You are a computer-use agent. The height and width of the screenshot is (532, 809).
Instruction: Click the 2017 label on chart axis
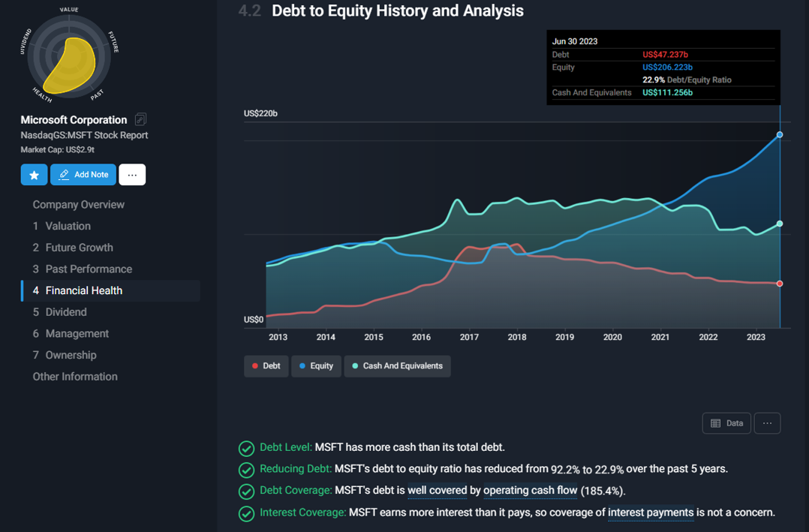pyautogui.click(x=469, y=337)
